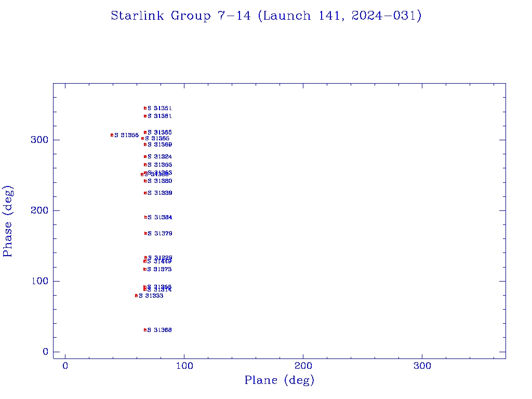Click the "Plane (deg)" x-axis label

(x=279, y=380)
